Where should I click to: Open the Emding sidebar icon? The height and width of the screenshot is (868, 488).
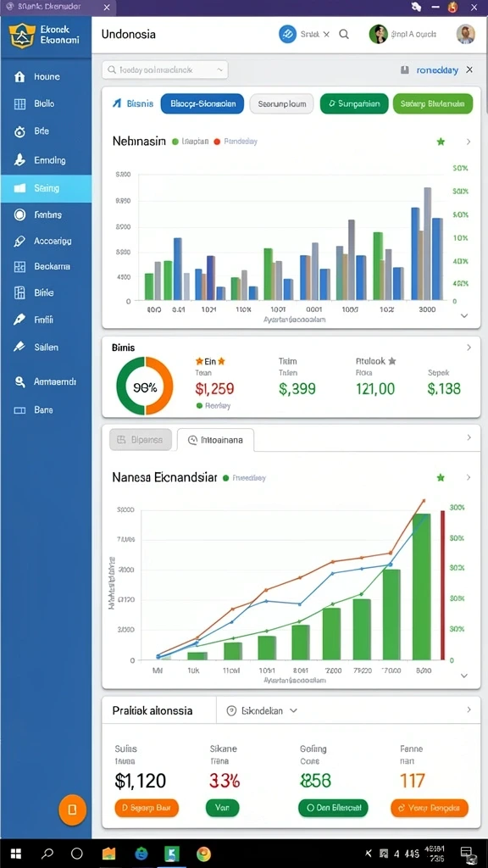tap(19, 160)
